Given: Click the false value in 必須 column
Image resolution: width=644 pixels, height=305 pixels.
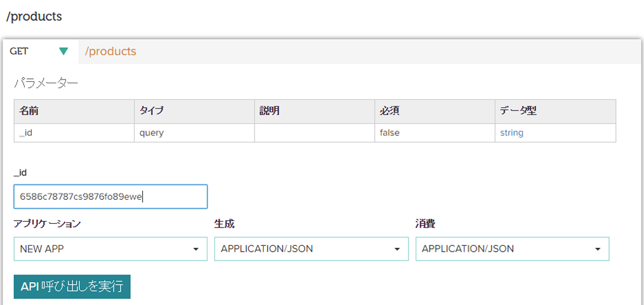Looking at the screenshot, I should point(390,133).
